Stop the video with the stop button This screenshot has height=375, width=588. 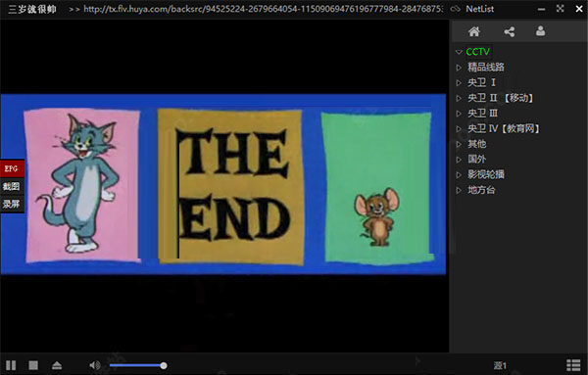tap(33, 365)
